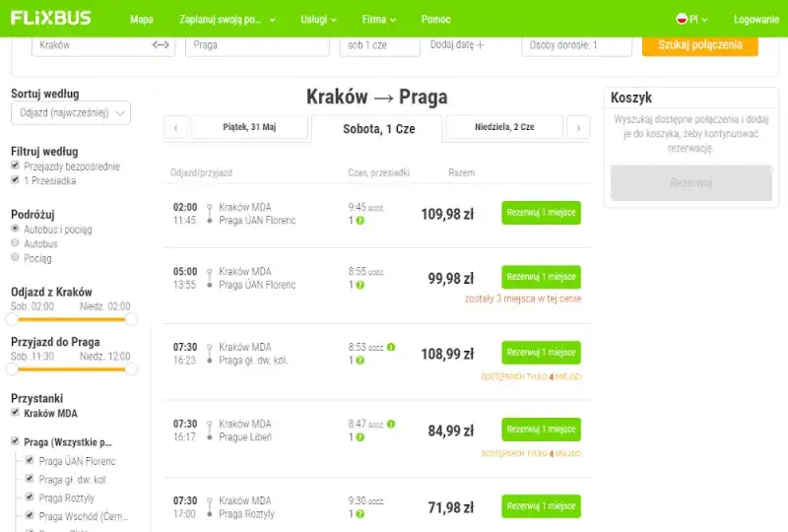Screen dimensions: 788x532
Task: Click transfer info icon for Prague Libeň trip
Action: tap(360, 437)
